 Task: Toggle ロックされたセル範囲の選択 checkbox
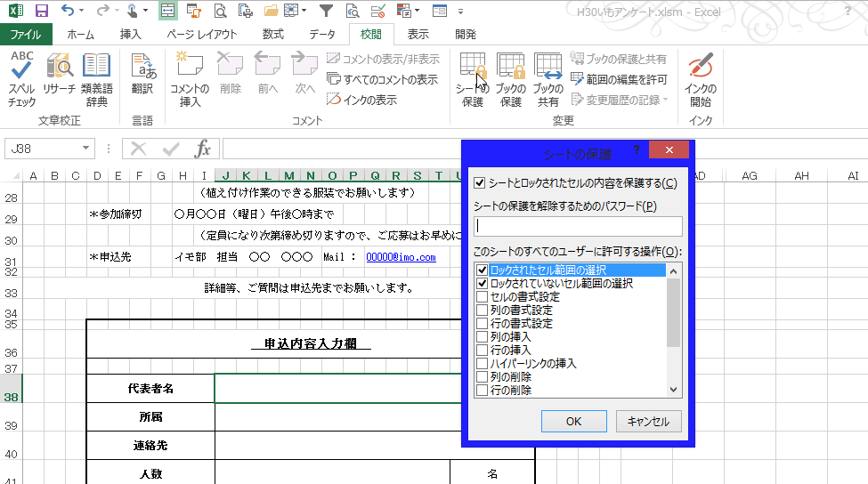coord(483,270)
